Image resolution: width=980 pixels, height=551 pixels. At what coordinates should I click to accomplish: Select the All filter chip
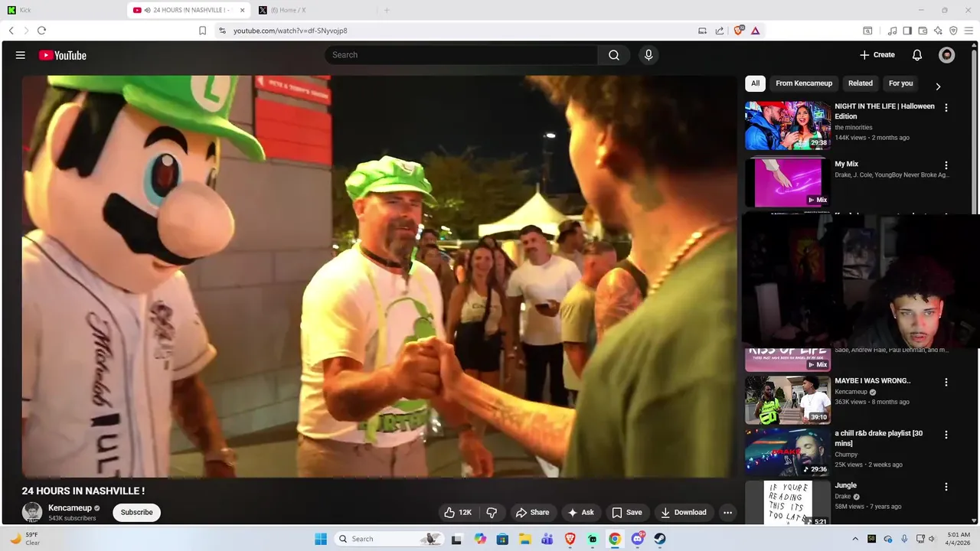(756, 83)
